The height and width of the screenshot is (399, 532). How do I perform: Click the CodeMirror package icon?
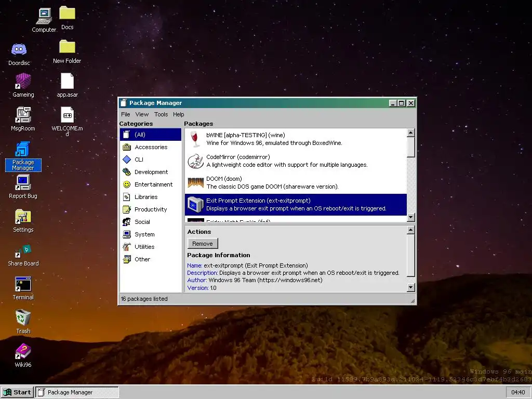[195, 161]
